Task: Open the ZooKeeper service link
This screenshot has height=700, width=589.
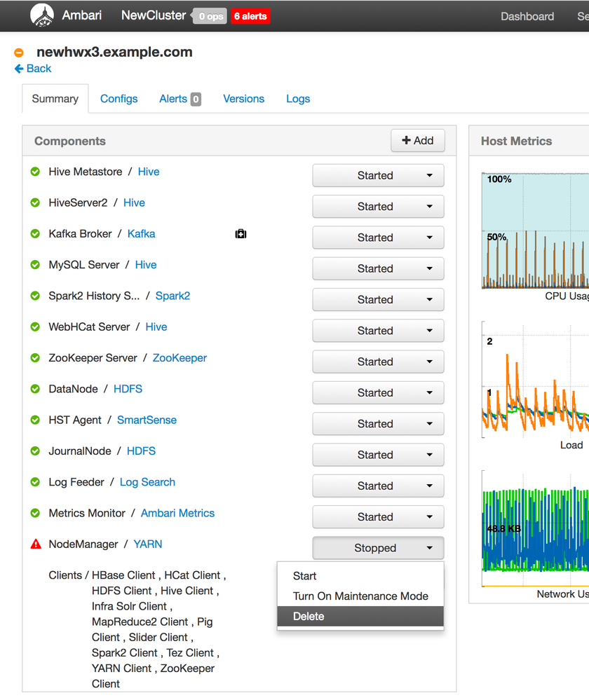Action: pyautogui.click(x=180, y=357)
